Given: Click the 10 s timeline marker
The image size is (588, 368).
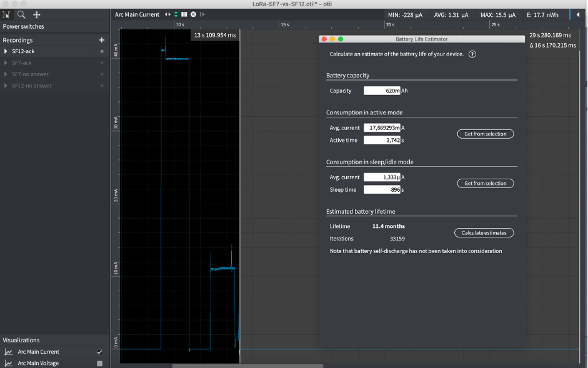Looking at the screenshot, I should (180, 25).
